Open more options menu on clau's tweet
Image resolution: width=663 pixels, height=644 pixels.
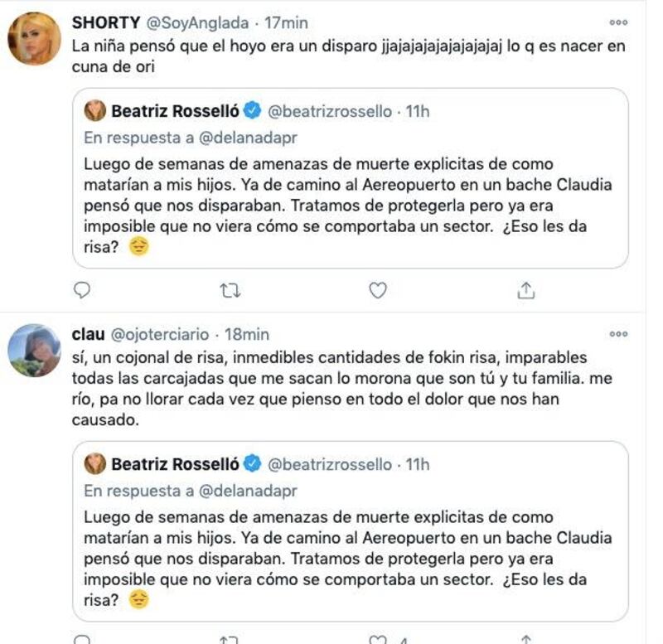click(x=618, y=334)
